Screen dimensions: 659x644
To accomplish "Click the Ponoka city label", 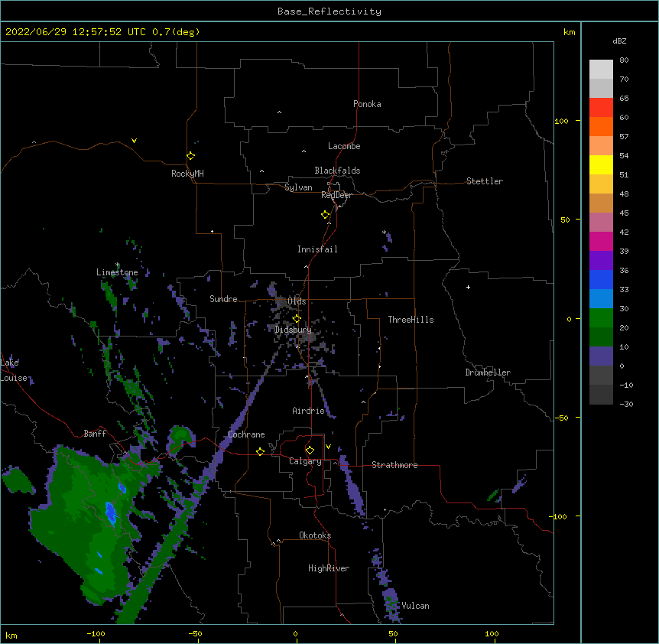I will [x=367, y=104].
